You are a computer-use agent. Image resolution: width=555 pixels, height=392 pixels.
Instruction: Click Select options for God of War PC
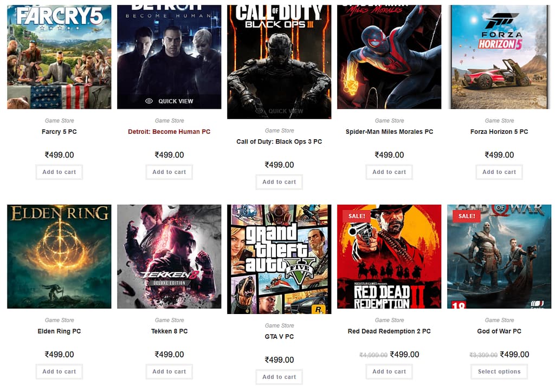pos(499,371)
